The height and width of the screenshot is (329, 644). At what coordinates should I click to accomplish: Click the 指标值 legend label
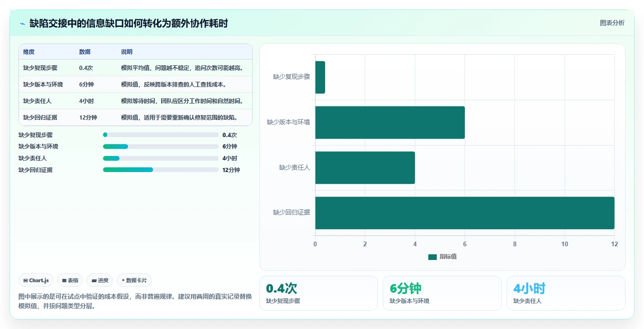(448, 257)
